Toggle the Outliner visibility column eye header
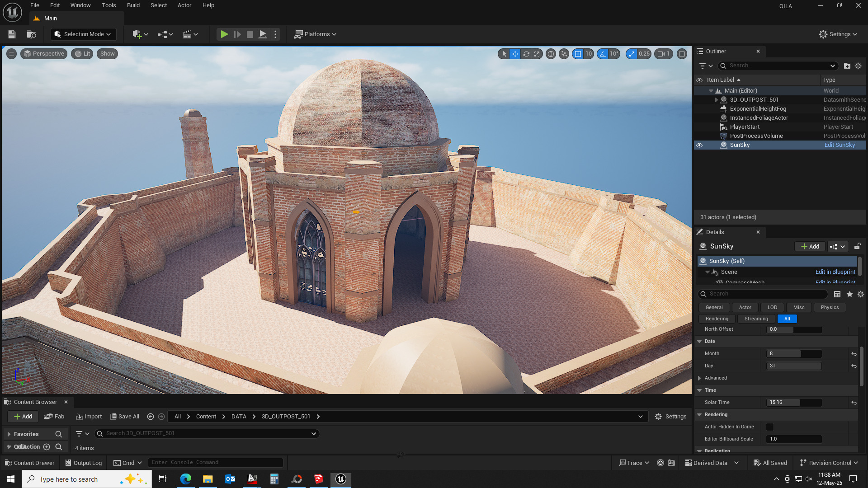Image resolution: width=868 pixels, height=488 pixels. [699, 80]
